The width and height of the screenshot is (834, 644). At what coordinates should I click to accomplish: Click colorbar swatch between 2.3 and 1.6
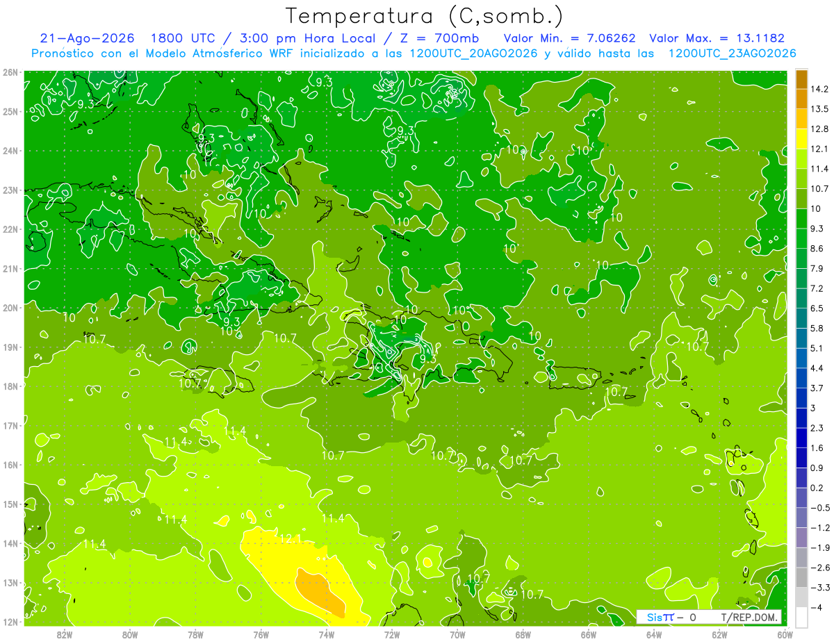click(x=801, y=438)
